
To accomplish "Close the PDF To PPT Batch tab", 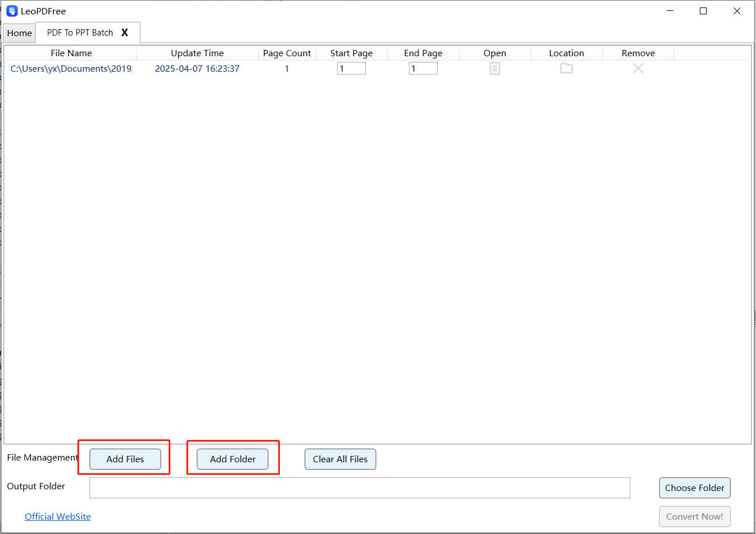I will click(x=124, y=33).
